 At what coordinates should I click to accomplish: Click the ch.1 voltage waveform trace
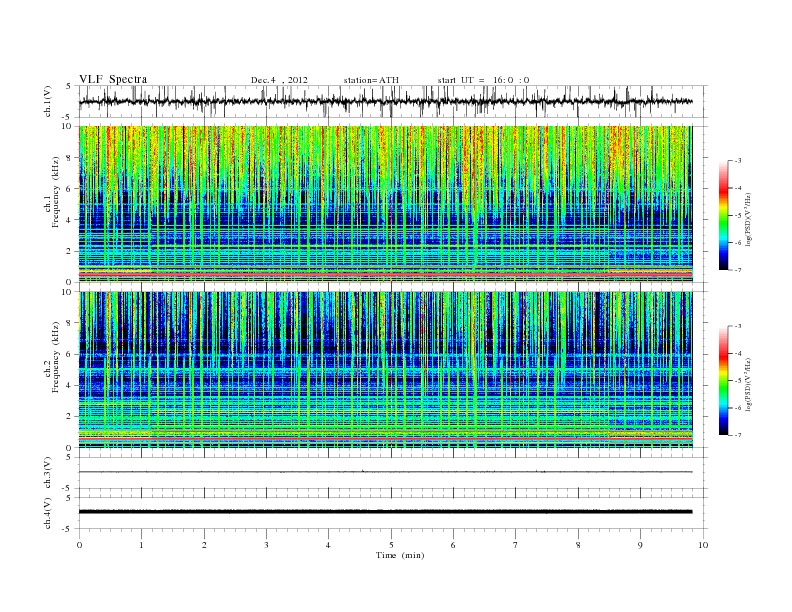385,101
